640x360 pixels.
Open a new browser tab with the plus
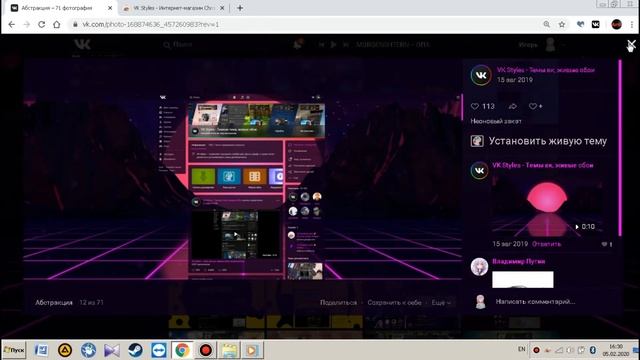click(240, 8)
